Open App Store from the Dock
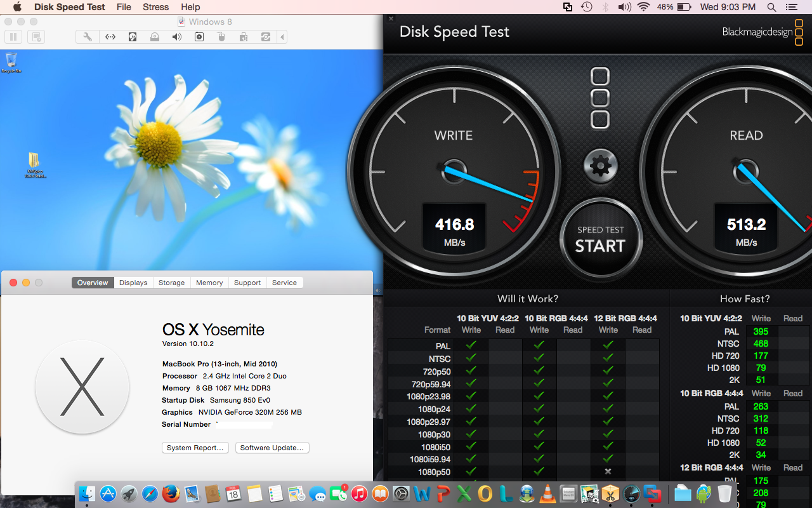Viewport: 812px width, 508px height. tap(108, 493)
